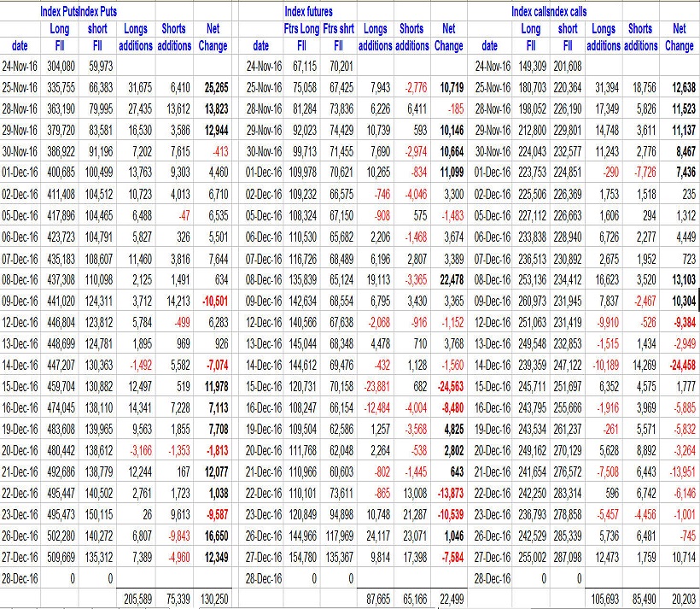Select futures long FII value 67,115
The image size is (700, 609).
pyautogui.click(x=305, y=67)
